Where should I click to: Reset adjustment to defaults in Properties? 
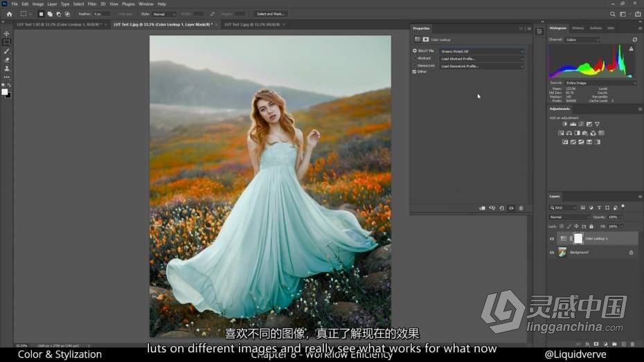501,208
